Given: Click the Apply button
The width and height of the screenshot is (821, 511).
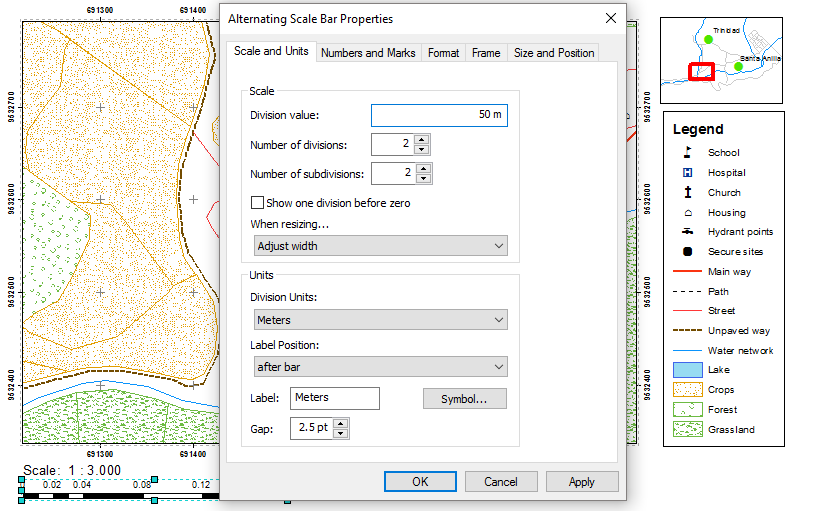Looking at the screenshot, I should tap(581, 482).
